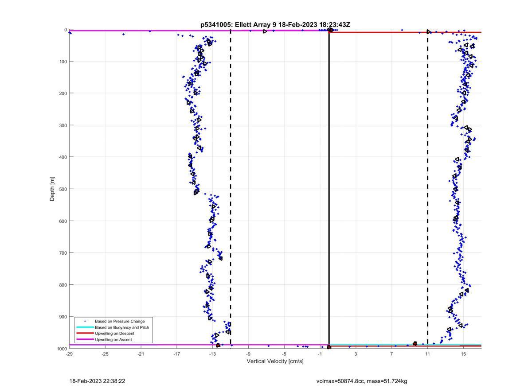
Task: Click y-axis depth tick label 300
Action: pyautogui.click(x=63, y=125)
